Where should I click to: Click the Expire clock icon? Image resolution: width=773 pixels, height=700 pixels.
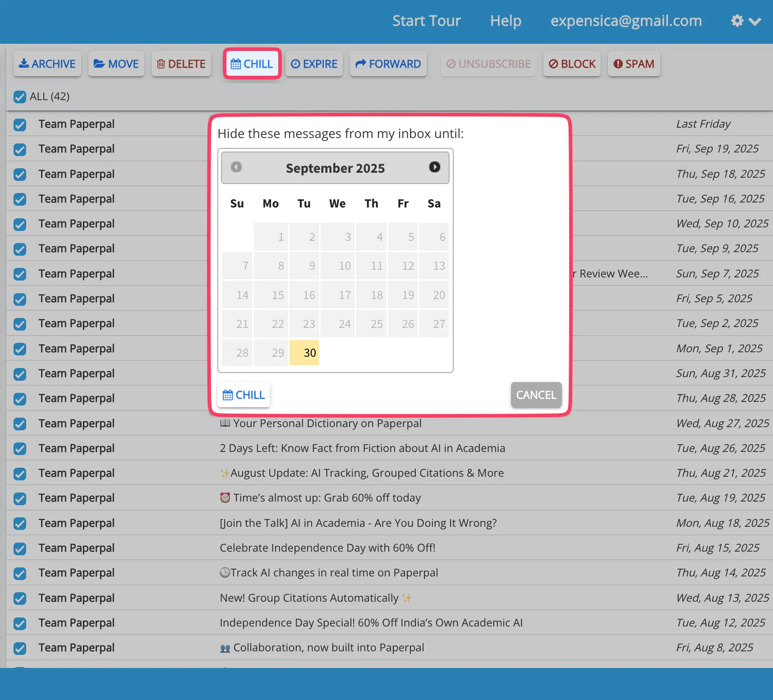295,64
